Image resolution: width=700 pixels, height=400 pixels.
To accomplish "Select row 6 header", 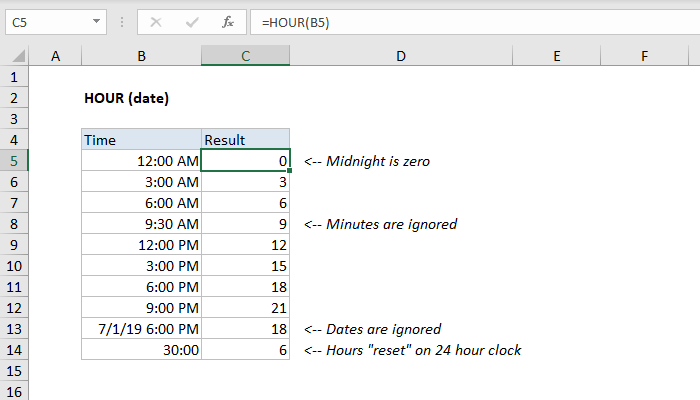I will tap(14, 182).
